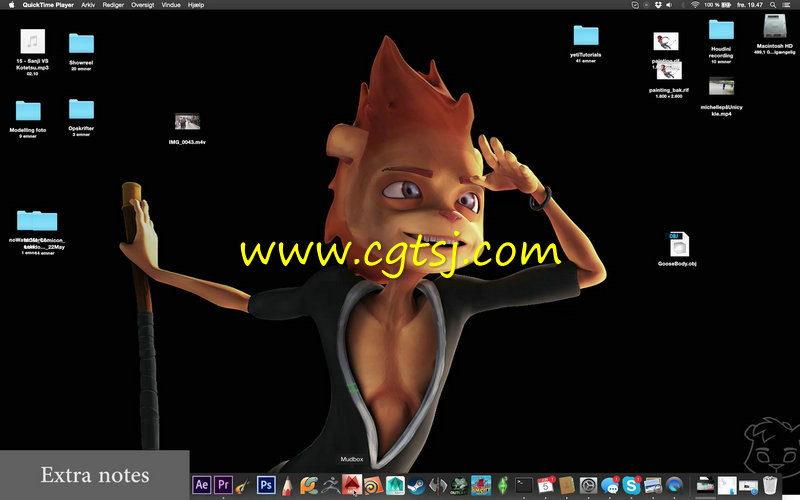
Task: Open the Apple menu
Action: pos(11,5)
